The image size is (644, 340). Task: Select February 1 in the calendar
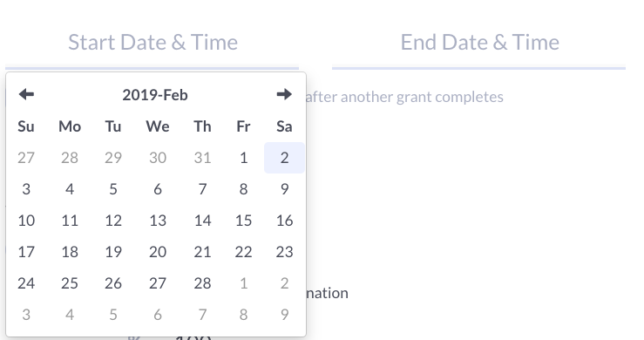click(x=243, y=158)
